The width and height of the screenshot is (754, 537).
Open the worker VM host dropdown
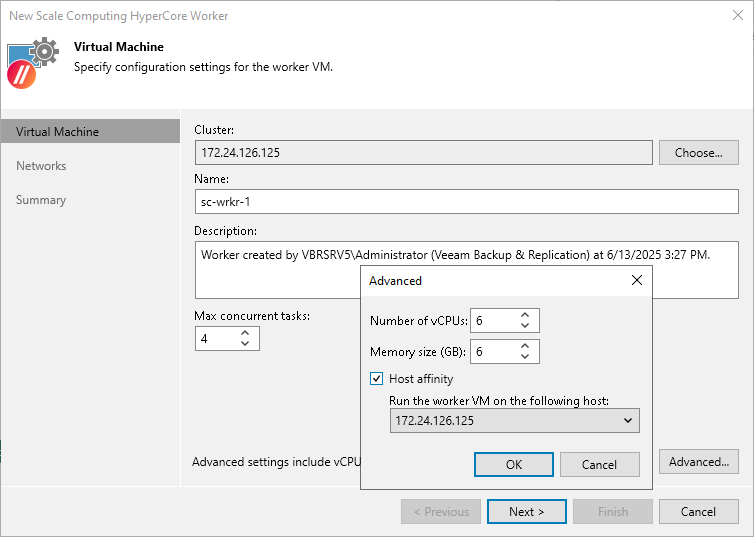628,421
